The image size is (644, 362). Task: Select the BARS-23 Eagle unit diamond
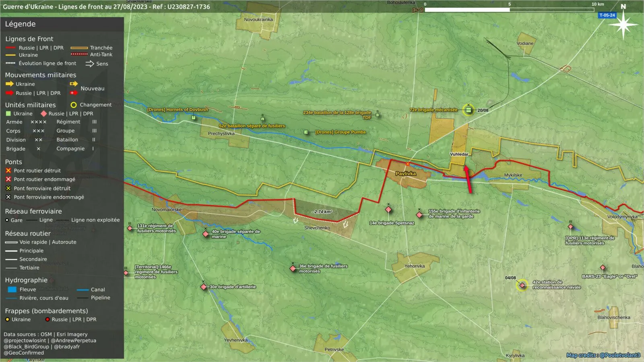(603, 267)
